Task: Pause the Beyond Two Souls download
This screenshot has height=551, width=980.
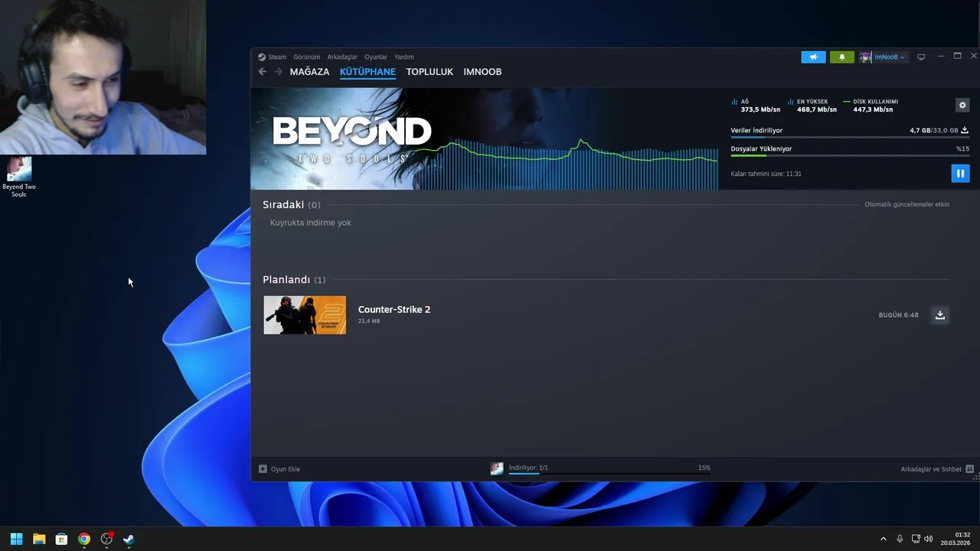Action: coord(960,174)
